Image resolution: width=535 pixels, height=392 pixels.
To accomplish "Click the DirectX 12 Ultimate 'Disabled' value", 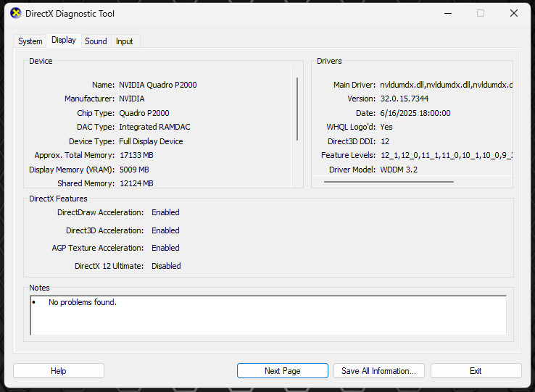I will (166, 266).
